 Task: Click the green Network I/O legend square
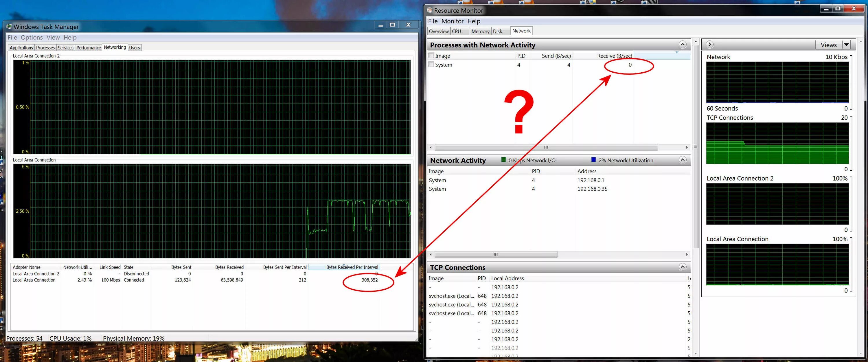pos(503,160)
